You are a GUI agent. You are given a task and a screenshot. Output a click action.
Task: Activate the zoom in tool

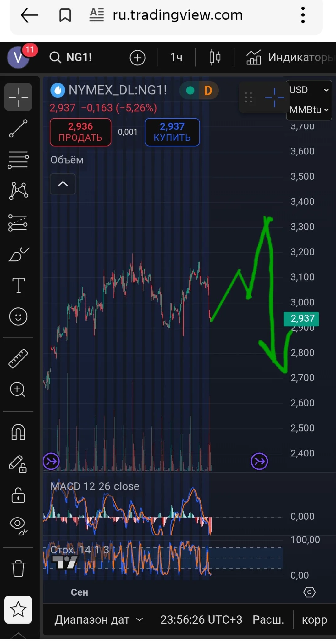click(x=18, y=389)
